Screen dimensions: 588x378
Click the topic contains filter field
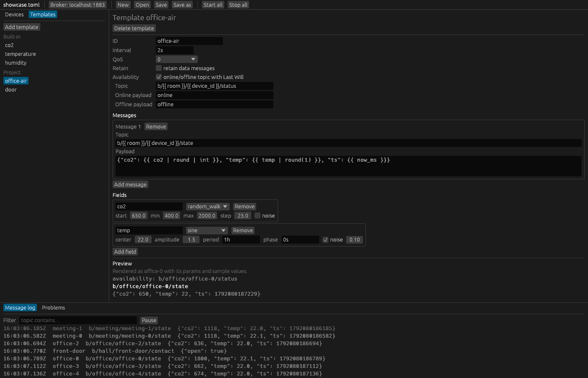[x=78, y=320]
